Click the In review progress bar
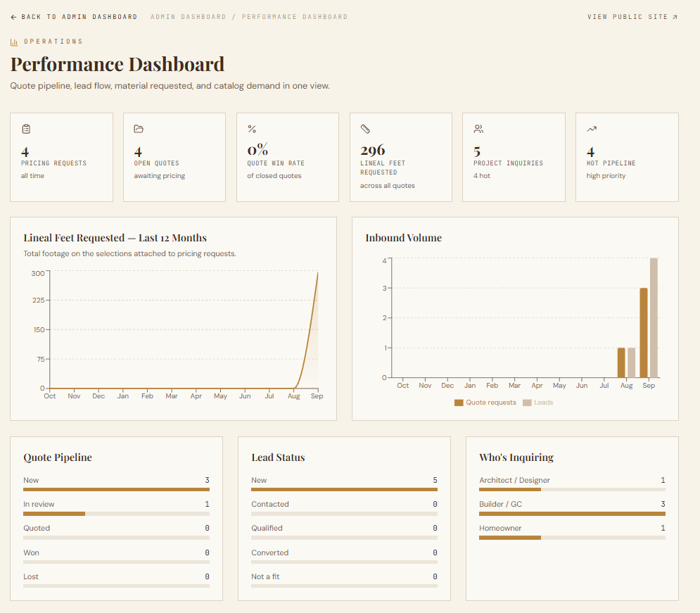This screenshot has width=700, height=613. (116, 514)
